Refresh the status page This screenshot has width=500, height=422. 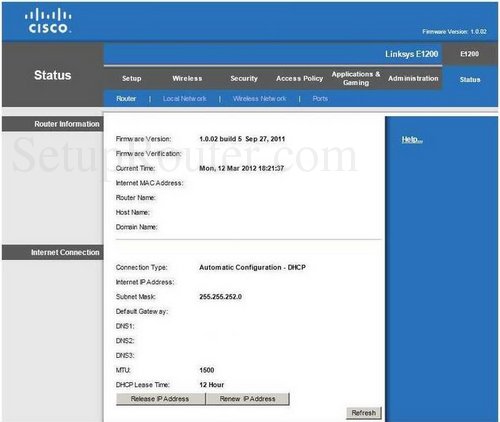pyautogui.click(x=364, y=413)
